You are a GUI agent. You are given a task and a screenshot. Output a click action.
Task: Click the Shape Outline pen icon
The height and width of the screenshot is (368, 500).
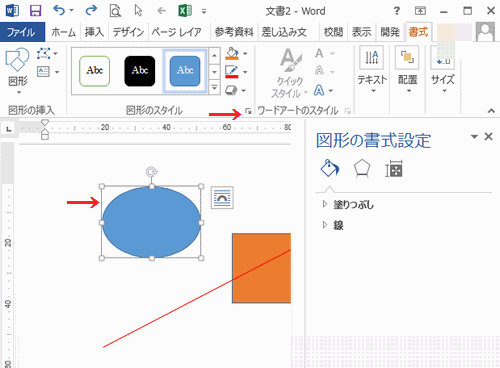point(232,71)
